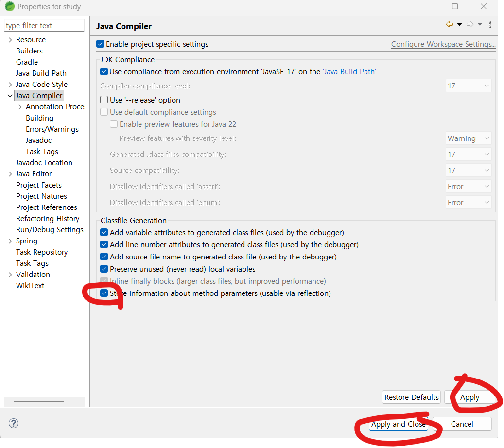
Task: Expand the Validation tree node
Action: (10, 275)
